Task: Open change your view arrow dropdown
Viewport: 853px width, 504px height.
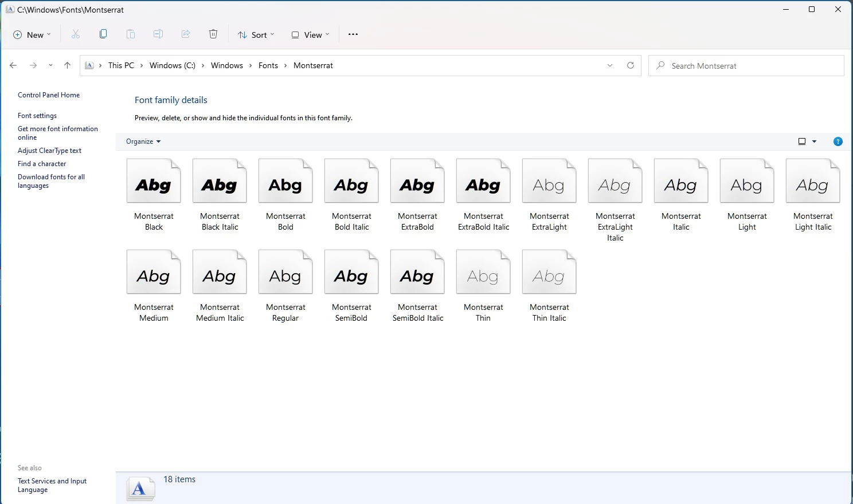Action: (814, 141)
